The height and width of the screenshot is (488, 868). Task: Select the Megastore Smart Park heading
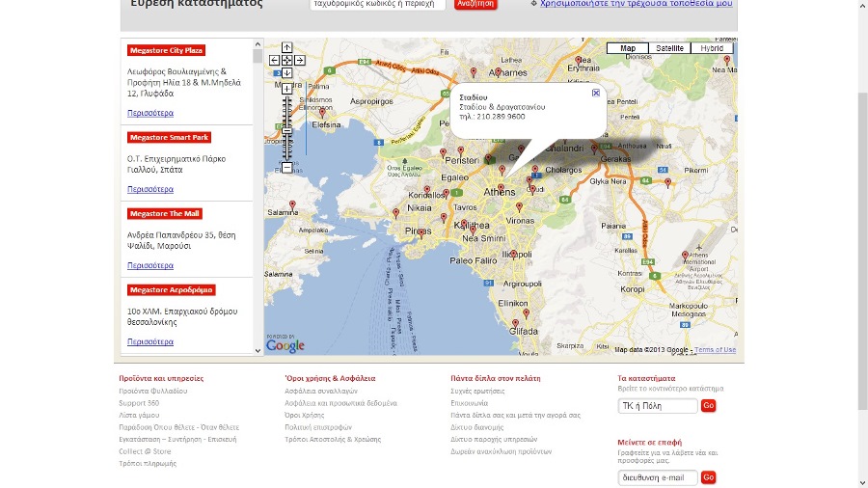(x=169, y=137)
